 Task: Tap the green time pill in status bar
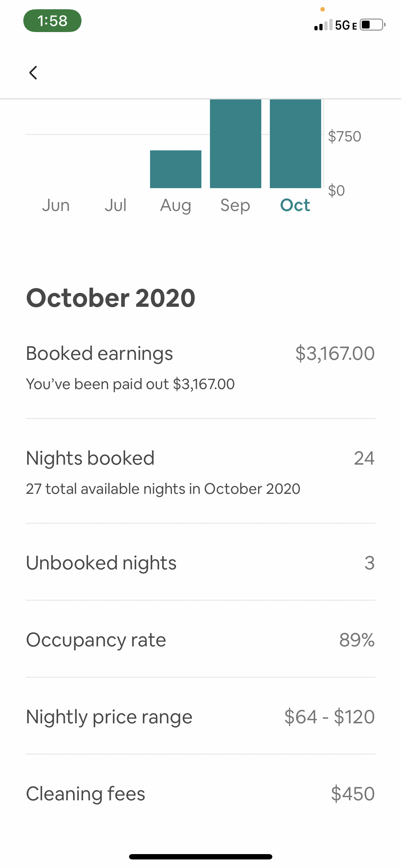(x=52, y=21)
